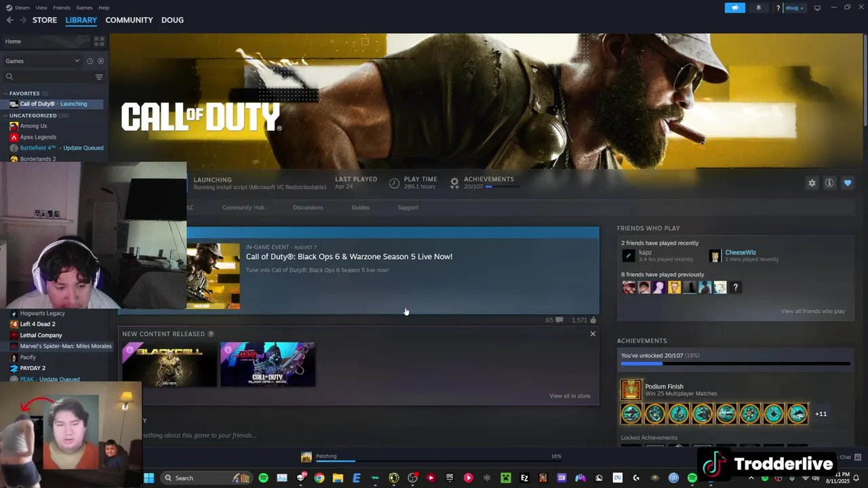Open the doug account dropdown
This screenshot has height=488, width=868.
[794, 7]
